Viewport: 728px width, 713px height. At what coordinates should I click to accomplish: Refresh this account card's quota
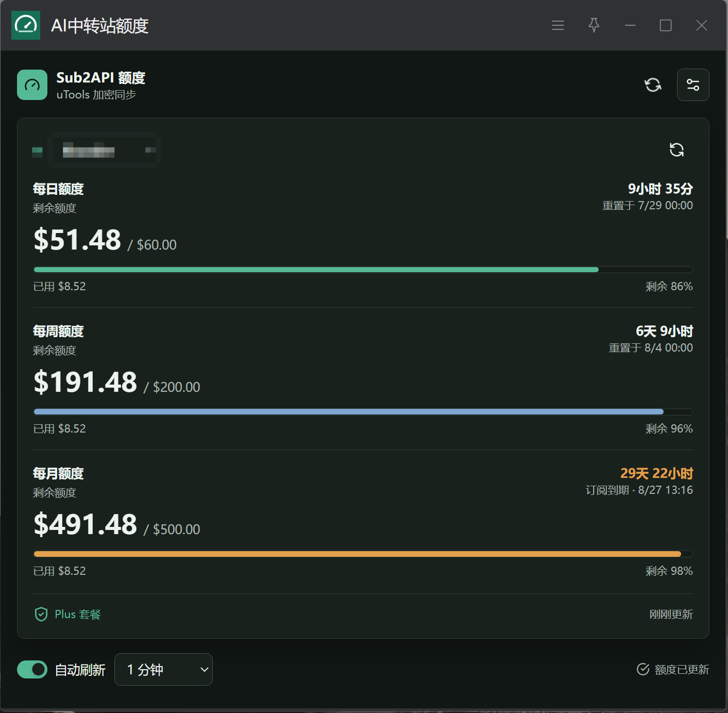tap(676, 150)
